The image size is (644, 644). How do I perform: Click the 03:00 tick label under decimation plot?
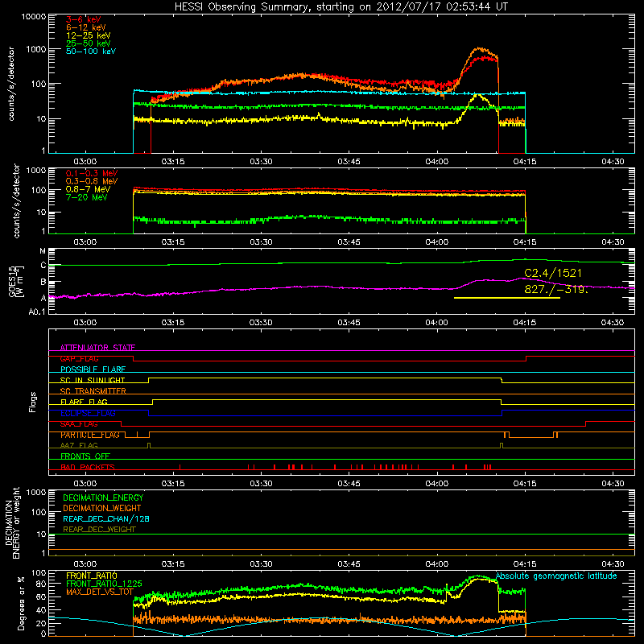85,564
